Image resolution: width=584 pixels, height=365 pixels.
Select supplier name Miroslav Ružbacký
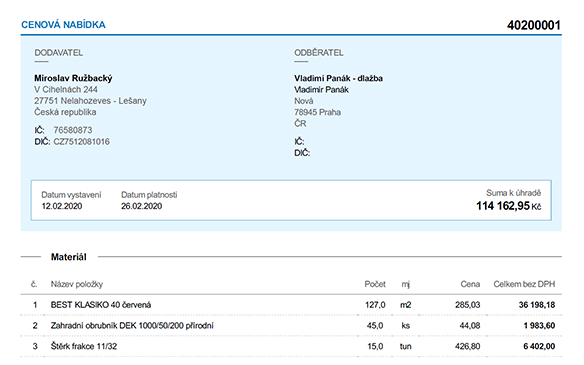coord(73,78)
